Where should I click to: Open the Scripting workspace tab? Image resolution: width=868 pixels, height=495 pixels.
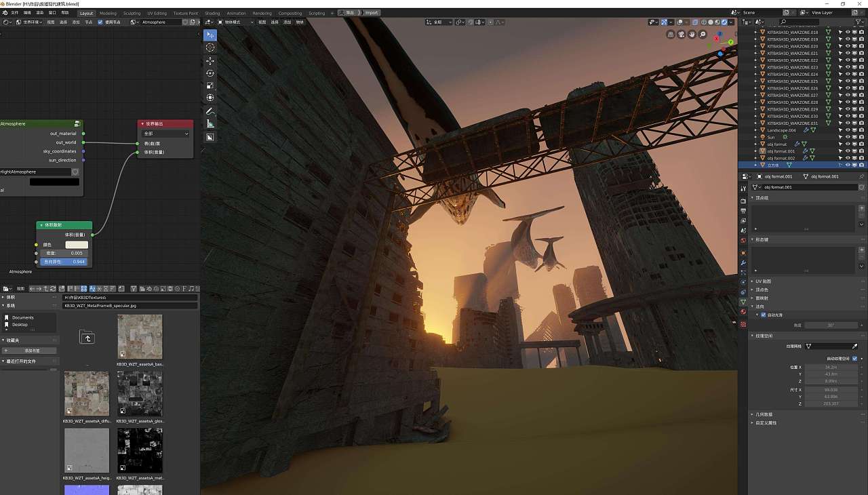pyautogui.click(x=317, y=13)
